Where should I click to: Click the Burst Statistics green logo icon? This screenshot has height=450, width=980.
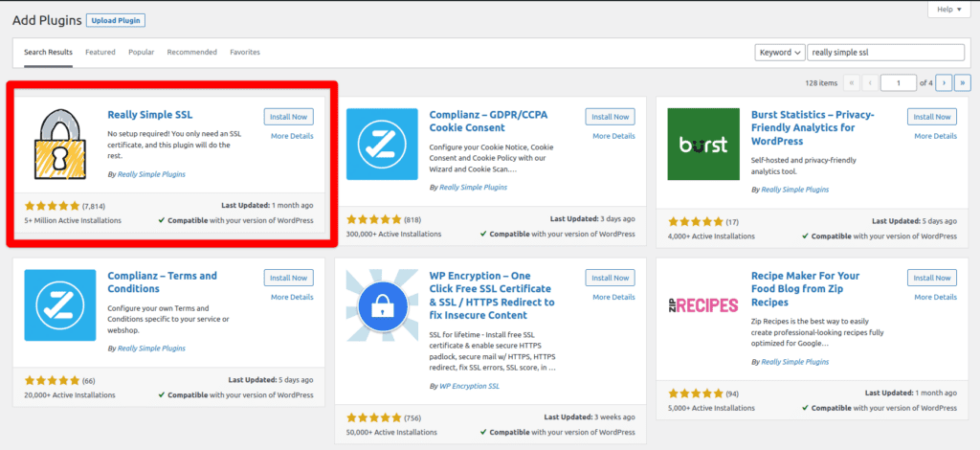pos(703,145)
